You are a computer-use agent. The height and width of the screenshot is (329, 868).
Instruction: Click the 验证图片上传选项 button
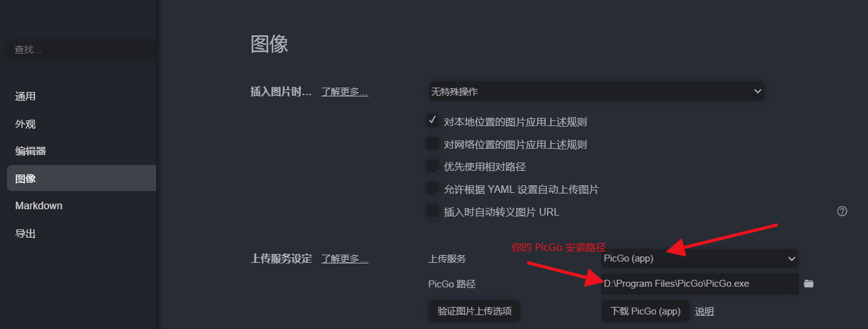pos(475,311)
